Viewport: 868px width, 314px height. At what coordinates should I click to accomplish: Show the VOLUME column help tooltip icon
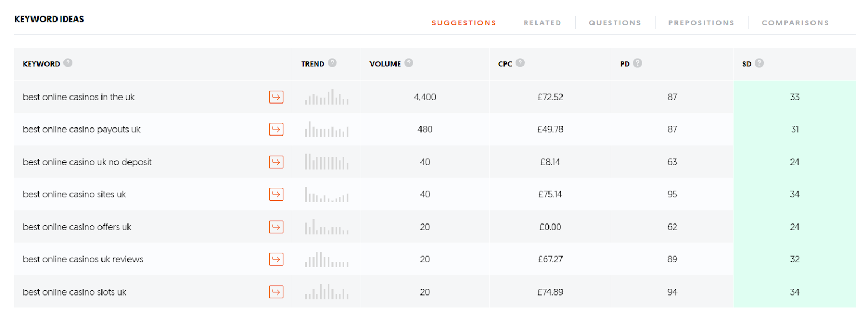coord(409,63)
